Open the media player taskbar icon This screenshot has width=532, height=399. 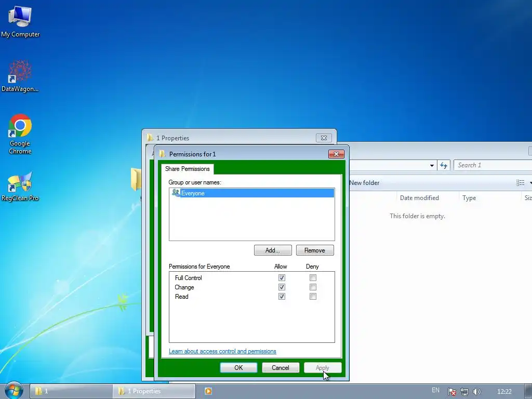click(x=208, y=391)
